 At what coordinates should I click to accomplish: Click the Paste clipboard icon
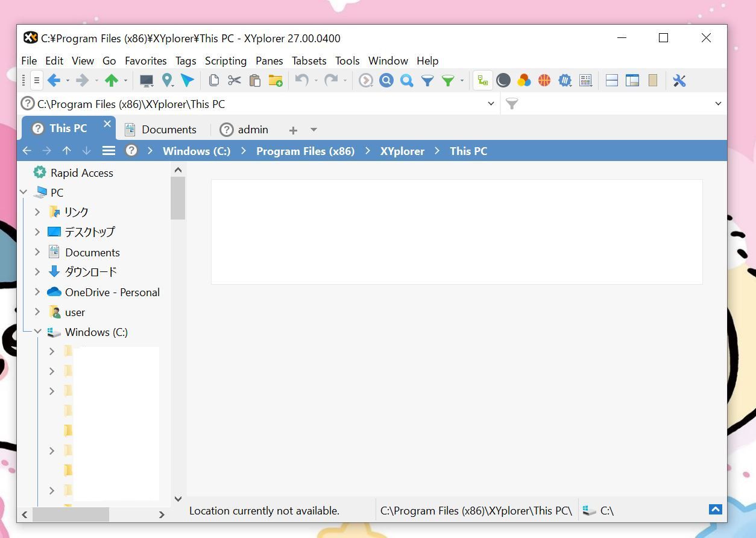click(254, 80)
